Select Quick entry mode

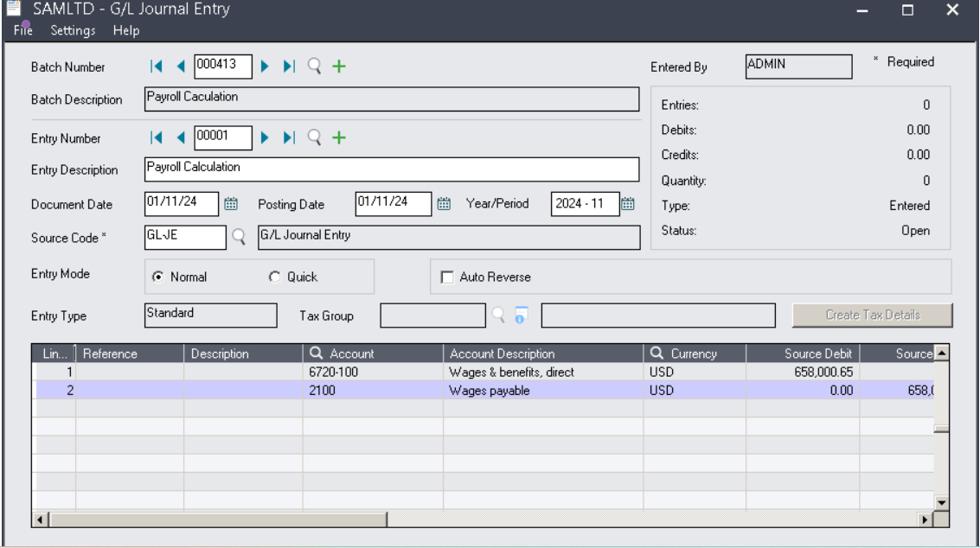click(274, 277)
